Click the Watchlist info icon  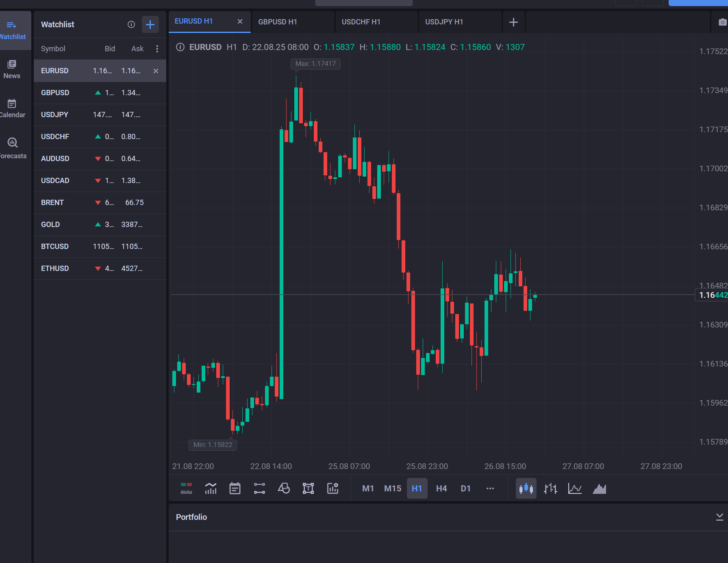coord(131,24)
